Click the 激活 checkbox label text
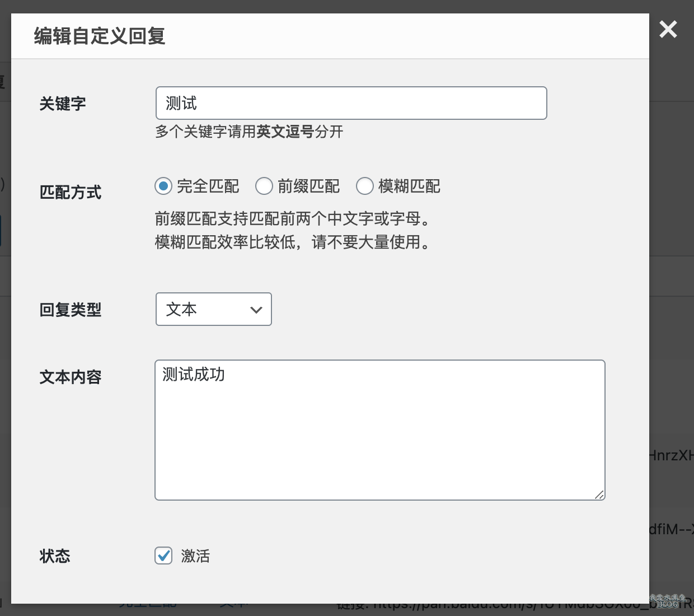Image resolution: width=694 pixels, height=616 pixels. (x=195, y=556)
